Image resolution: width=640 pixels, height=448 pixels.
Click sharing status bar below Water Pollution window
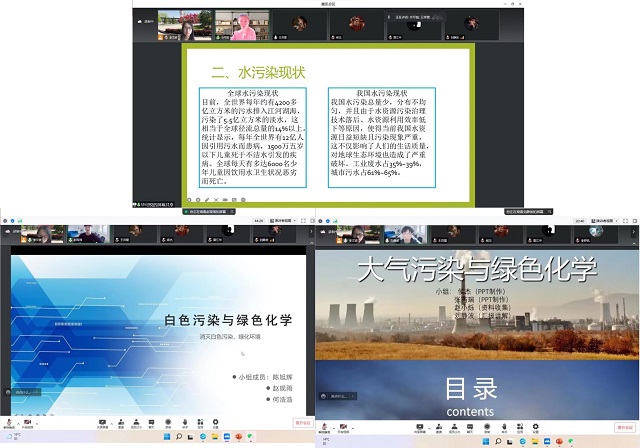click(209, 212)
